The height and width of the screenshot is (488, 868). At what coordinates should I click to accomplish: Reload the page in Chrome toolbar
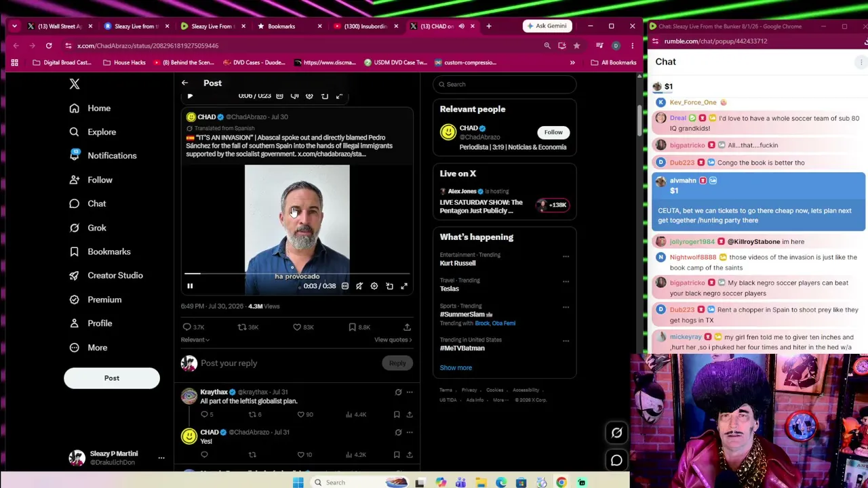[x=49, y=45]
